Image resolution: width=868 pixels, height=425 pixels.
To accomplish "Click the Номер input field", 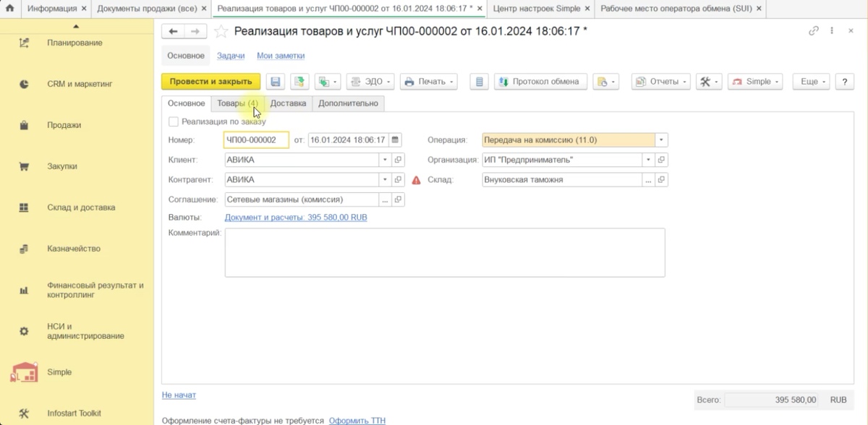I will [x=256, y=140].
